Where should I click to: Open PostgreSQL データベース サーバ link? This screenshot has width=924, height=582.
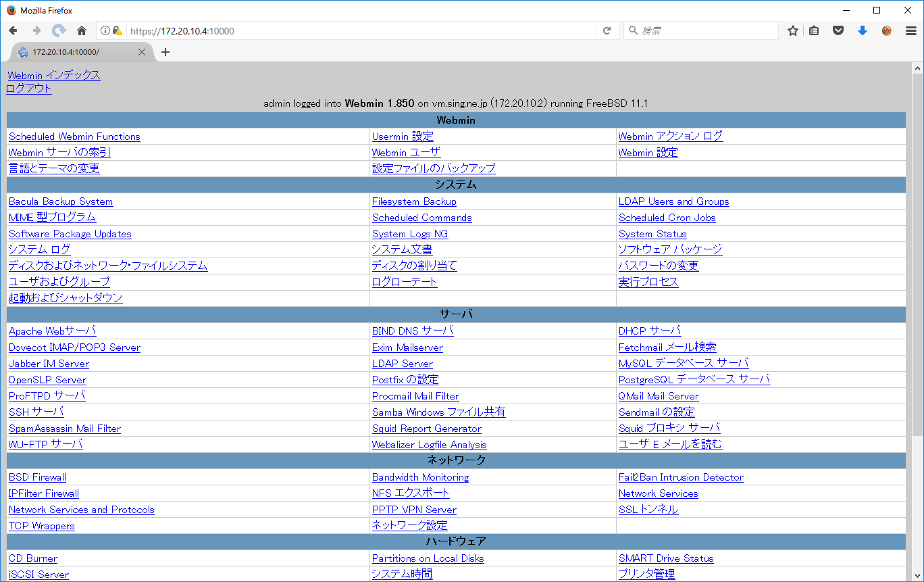tap(694, 380)
